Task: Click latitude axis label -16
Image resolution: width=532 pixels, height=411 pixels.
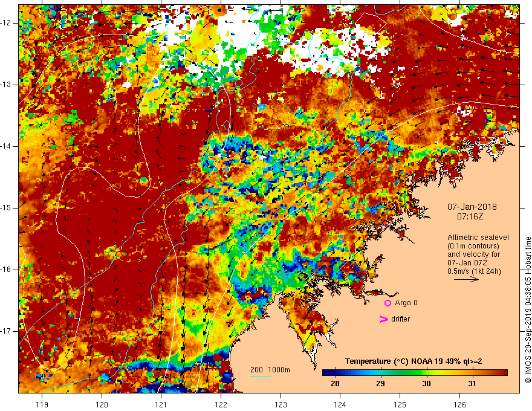Action: coord(7,270)
